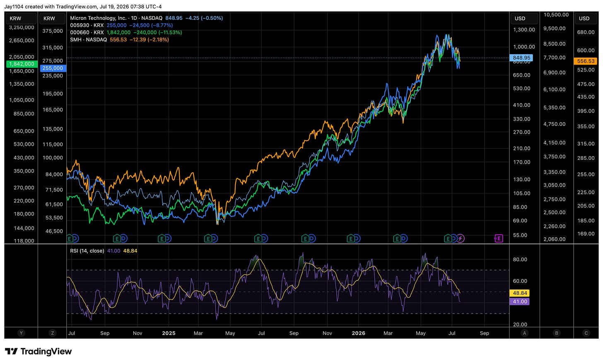The height and width of the screenshot is (364, 603).
Task: Select the Z scale button
Action: point(52,333)
